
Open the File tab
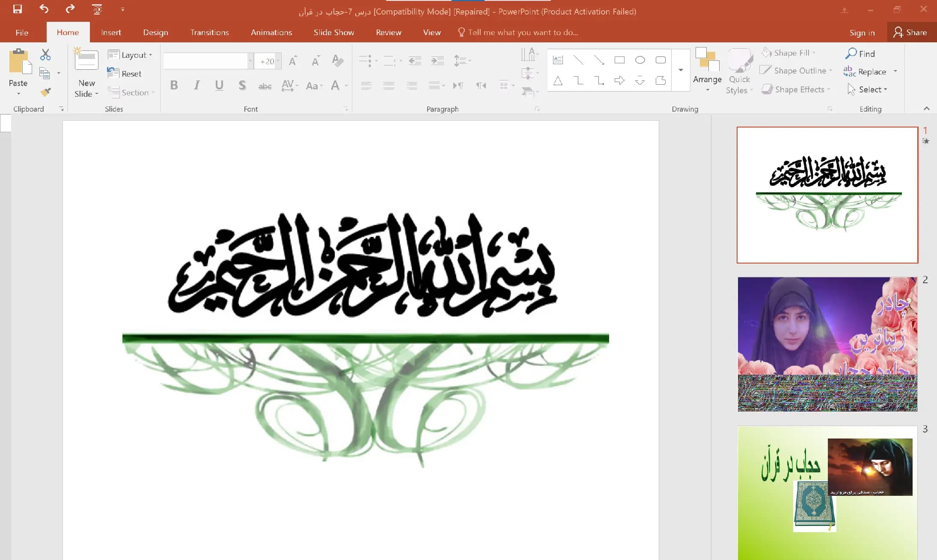[x=22, y=33]
